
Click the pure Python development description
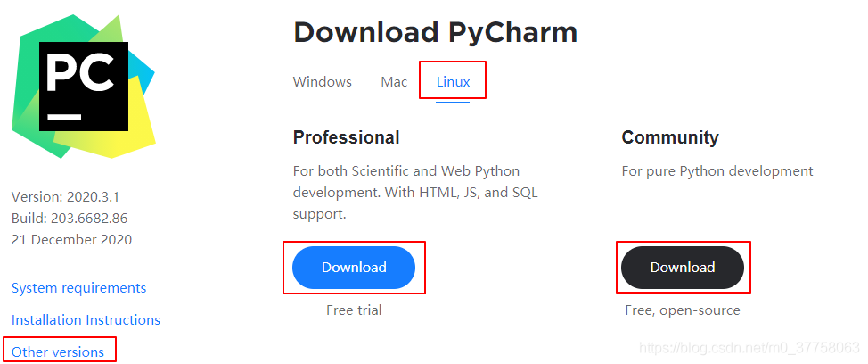pos(717,171)
